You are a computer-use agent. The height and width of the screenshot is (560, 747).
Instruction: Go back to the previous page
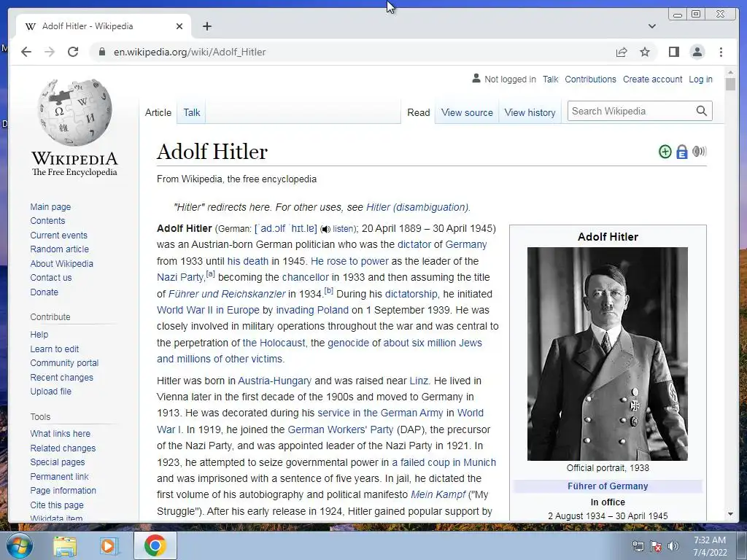[26, 52]
